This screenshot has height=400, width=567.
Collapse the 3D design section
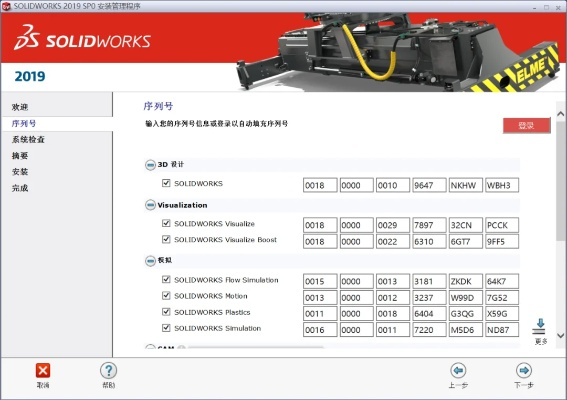[150, 165]
